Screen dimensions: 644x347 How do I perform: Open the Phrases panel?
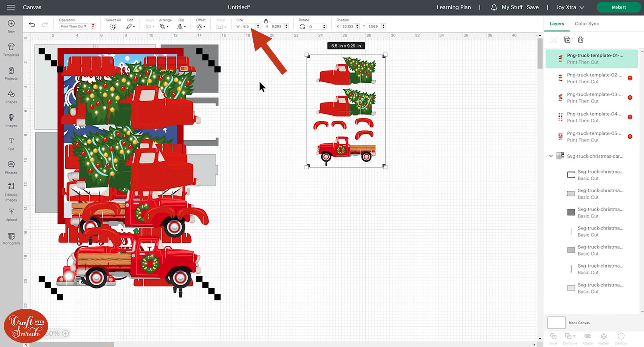(11, 167)
